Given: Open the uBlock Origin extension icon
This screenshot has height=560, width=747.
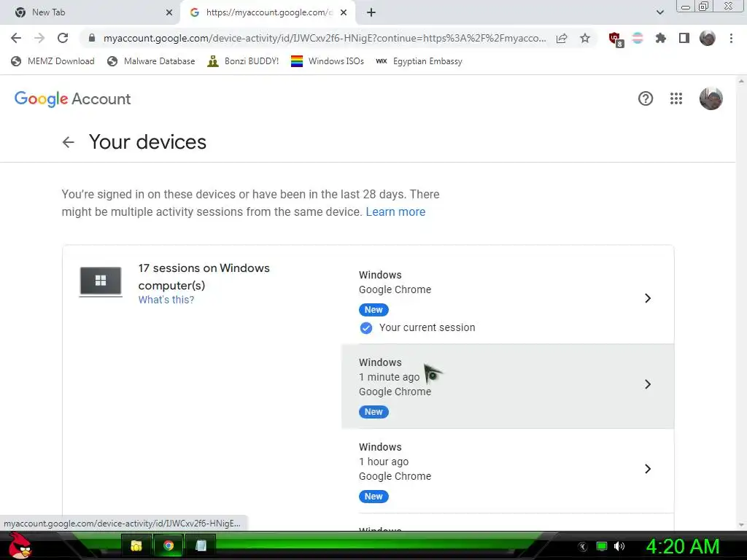Looking at the screenshot, I should point(616,39).
